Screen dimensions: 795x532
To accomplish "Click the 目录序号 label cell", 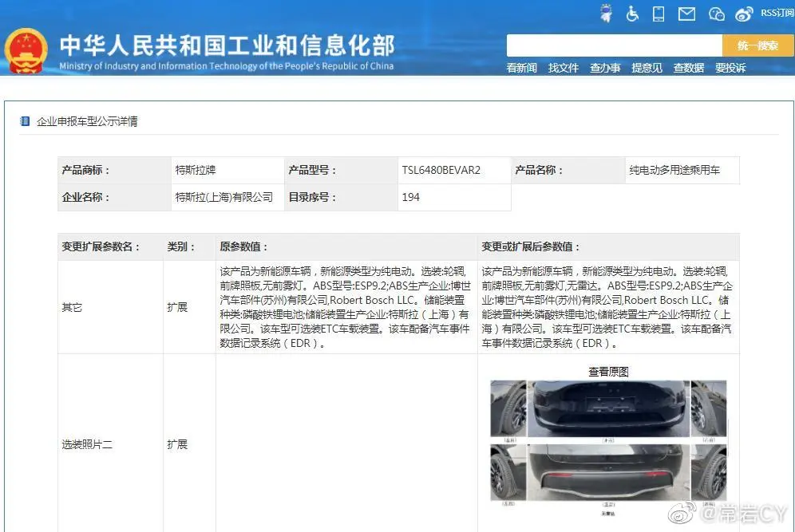I will click(x=341, y=197).
